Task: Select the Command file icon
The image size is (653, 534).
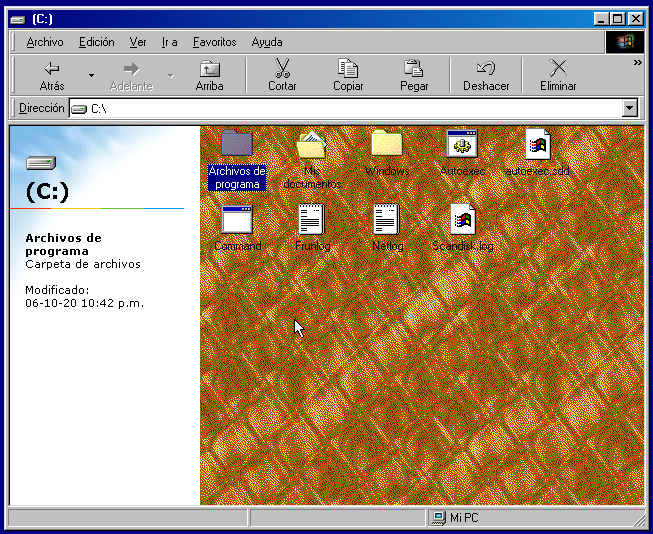Action: (x=237, y=220)
